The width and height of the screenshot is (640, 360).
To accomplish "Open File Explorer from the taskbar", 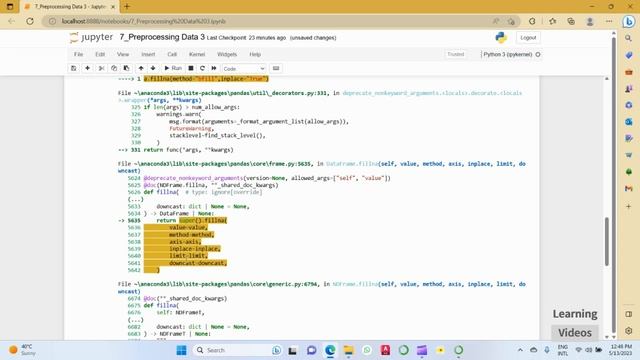I will click(x=348, y=350).
